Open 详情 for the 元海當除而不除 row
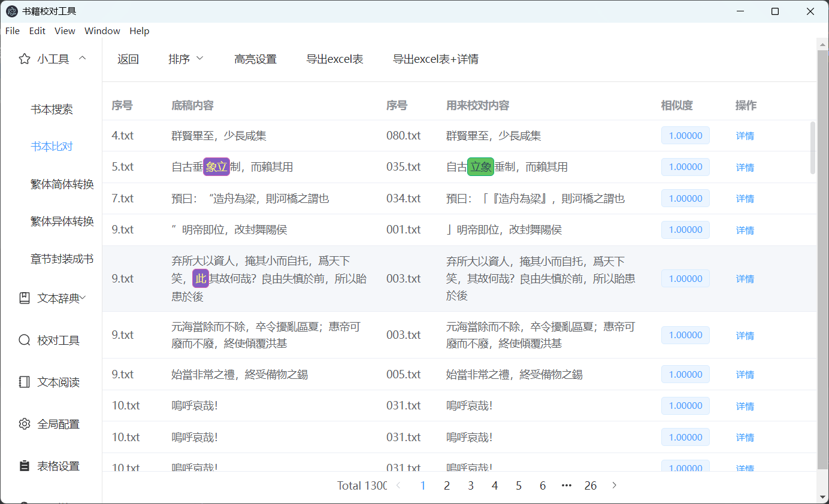 pos(745,336)
